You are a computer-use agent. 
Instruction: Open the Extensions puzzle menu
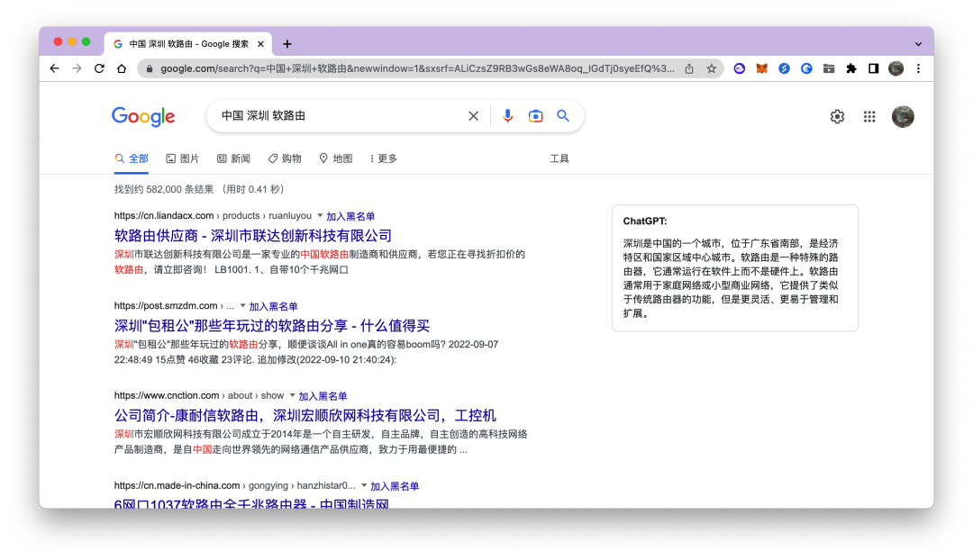tap(850, 68)
